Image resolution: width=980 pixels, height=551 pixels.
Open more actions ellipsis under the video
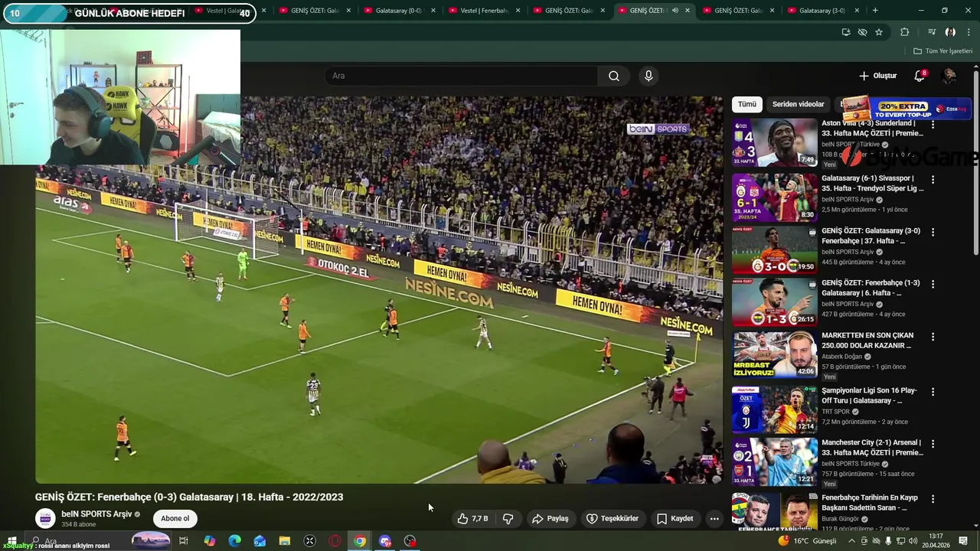pos(714,519)
